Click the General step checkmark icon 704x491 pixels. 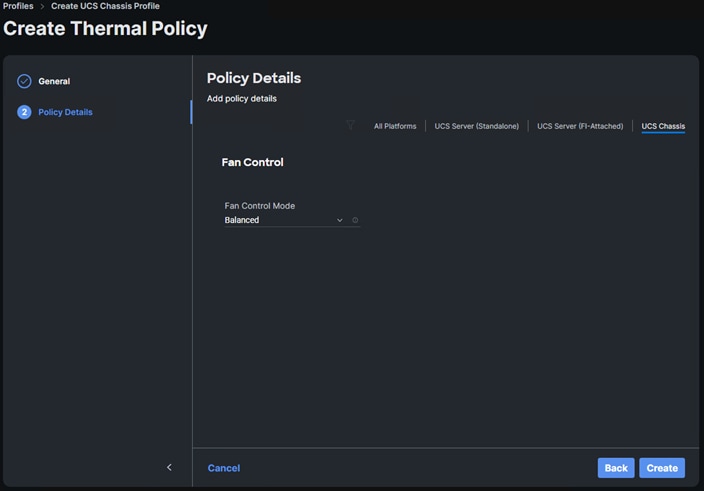pyautogui.click(x=24, y=81)
